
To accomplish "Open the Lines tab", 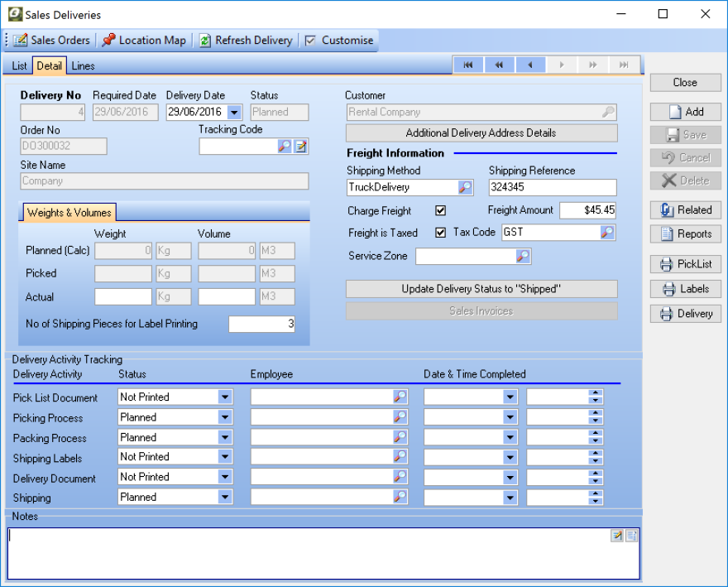I will point(83,66).
